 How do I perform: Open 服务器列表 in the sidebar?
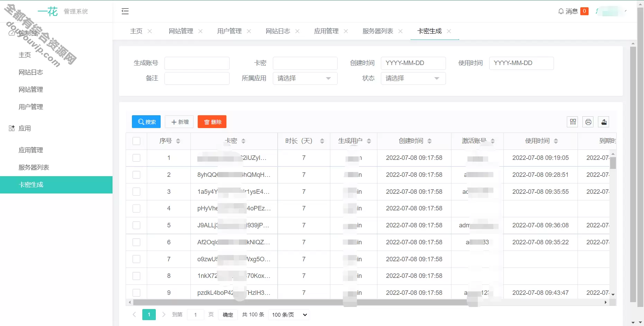click(x=34, y=167)
